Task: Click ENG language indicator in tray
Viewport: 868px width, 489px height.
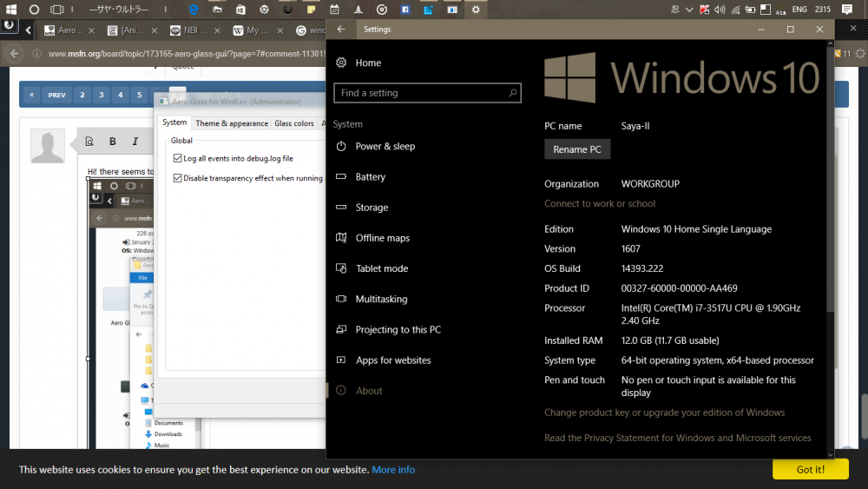Action: [799, 10]
